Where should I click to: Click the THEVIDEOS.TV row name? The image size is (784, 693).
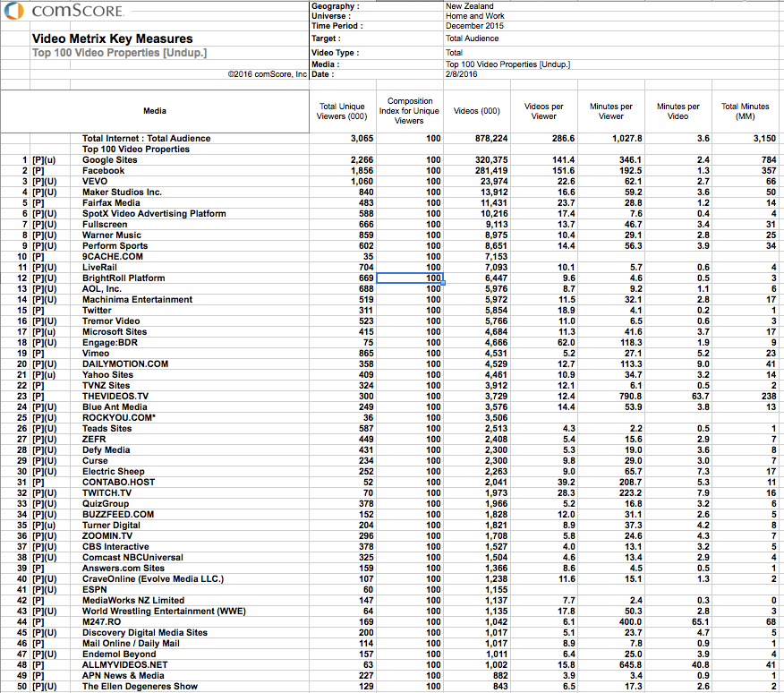tap(115, 397)
